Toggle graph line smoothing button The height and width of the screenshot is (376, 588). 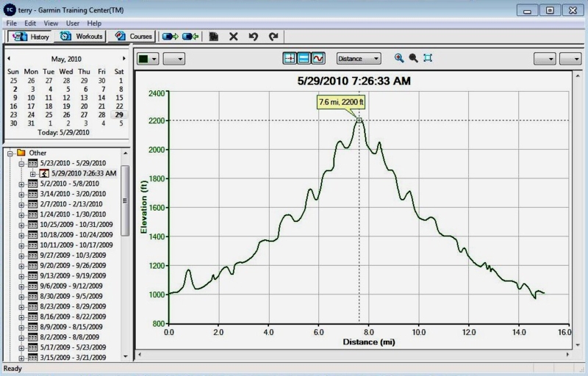pos(318,58)
